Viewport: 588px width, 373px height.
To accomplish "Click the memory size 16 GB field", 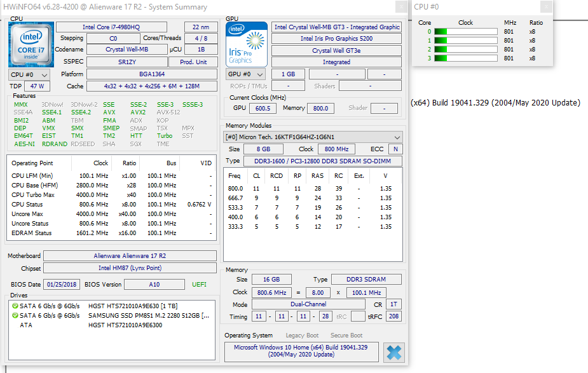I will (271, 280).
